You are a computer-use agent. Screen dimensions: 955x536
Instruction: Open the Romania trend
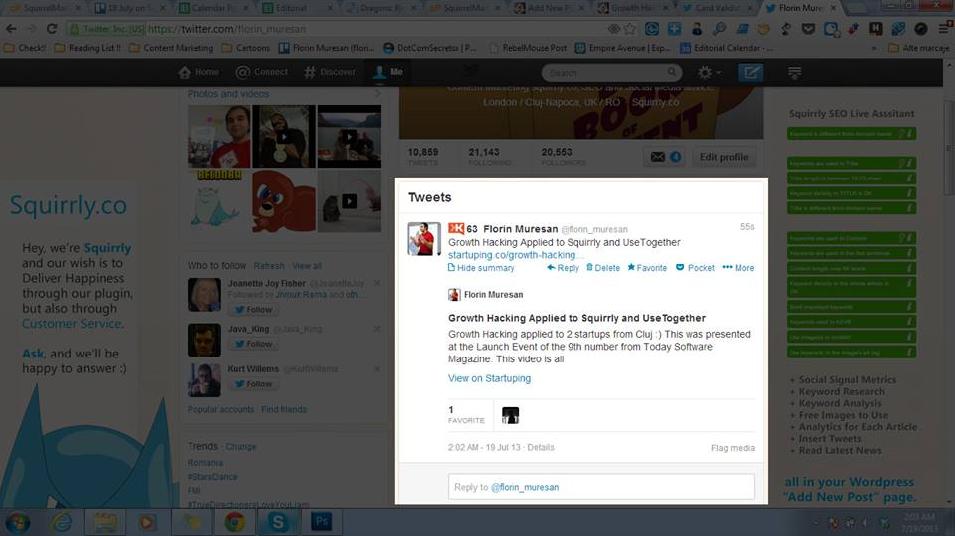205,463
